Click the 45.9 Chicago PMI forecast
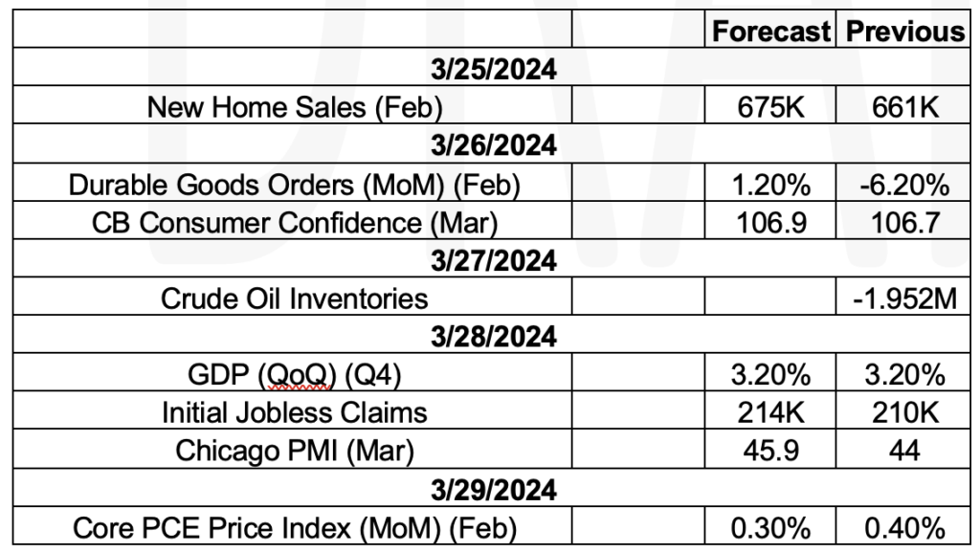This screenshot has width=980, height=552. click(770, 450)
